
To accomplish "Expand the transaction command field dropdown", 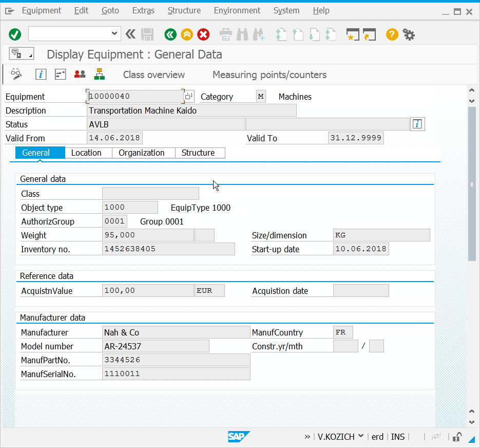I will pos(114,34).
